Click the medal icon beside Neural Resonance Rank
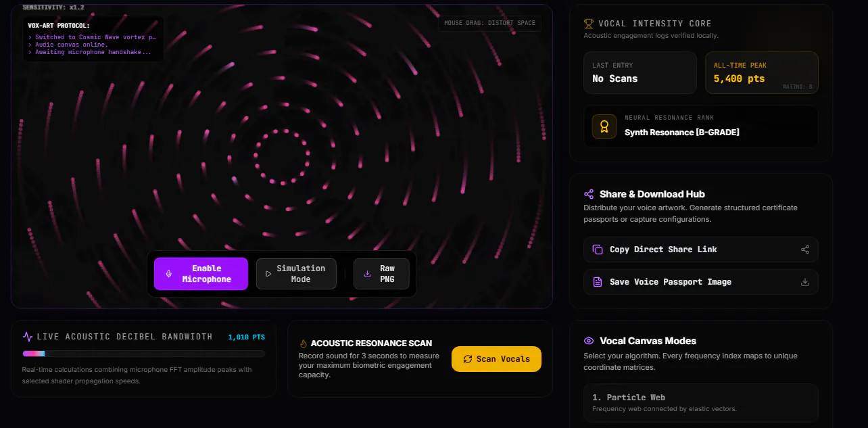Screen dimensions: 868x428 [x=604, y=126]
